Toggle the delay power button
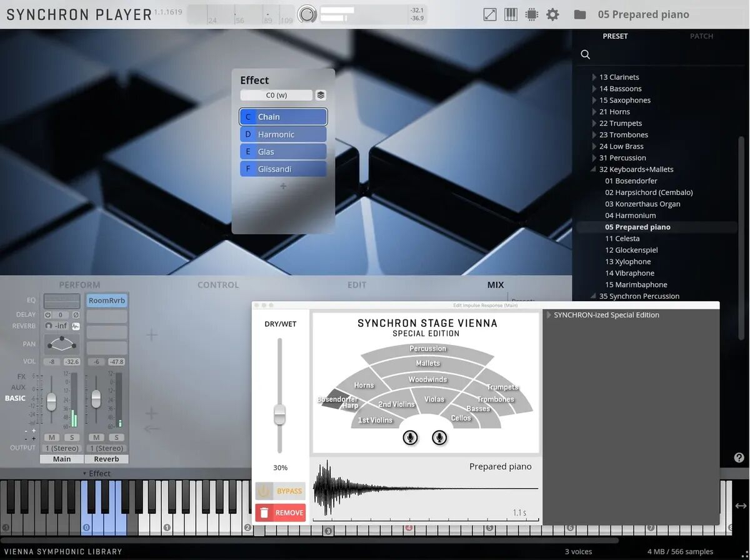The width and height of the screenshot is (750, 560). point(47,315)
